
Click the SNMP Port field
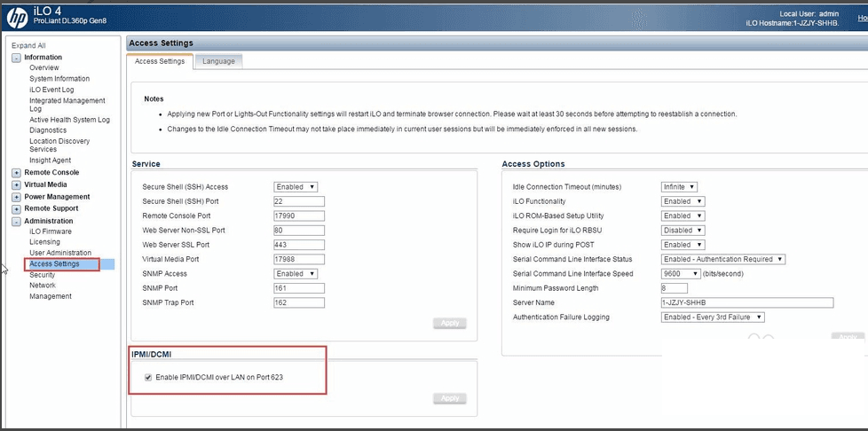tap(299, 288)
